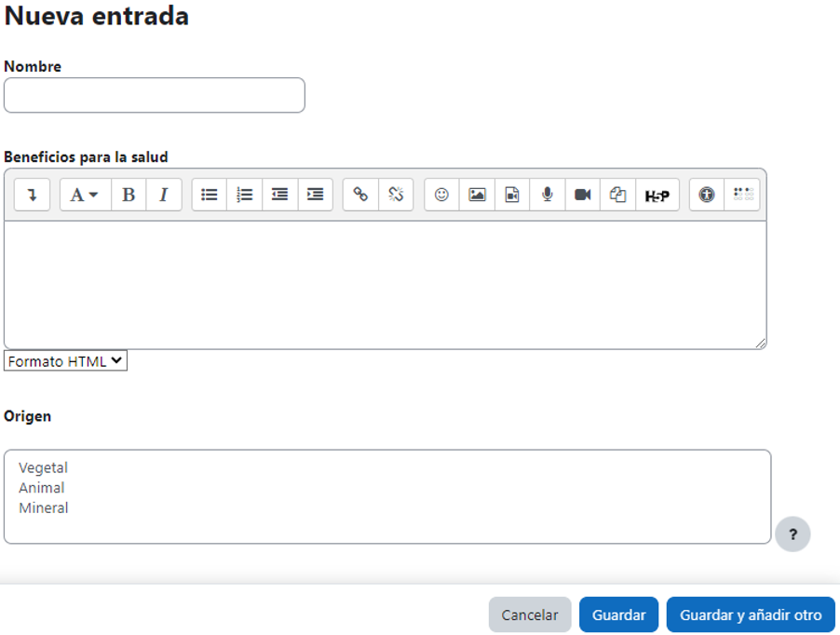Insert an image into the editor
The width and height of the screenshot is (840, 635).
tap(477, 195)
